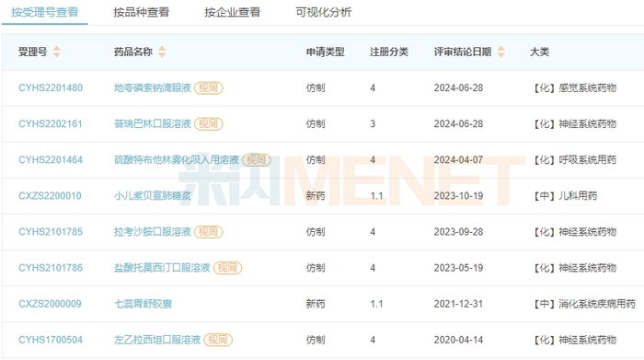
Task: Select category 【中】消化系统疾病用药
Action: [x=583, y=304]
